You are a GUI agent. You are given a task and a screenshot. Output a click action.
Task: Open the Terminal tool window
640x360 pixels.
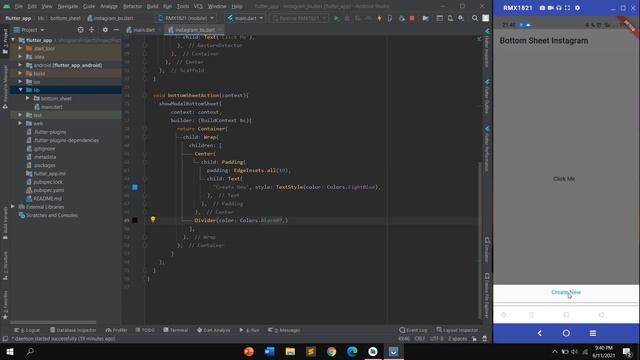pos(176,330)
